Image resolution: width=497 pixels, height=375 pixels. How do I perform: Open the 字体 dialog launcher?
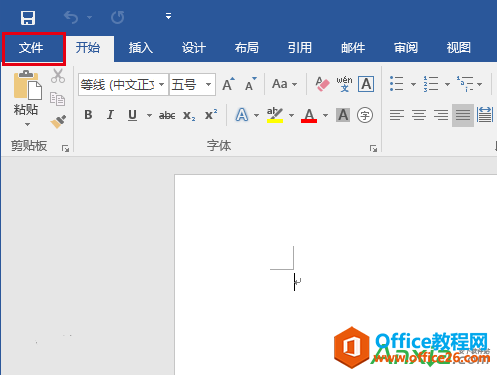pos(373,149)
